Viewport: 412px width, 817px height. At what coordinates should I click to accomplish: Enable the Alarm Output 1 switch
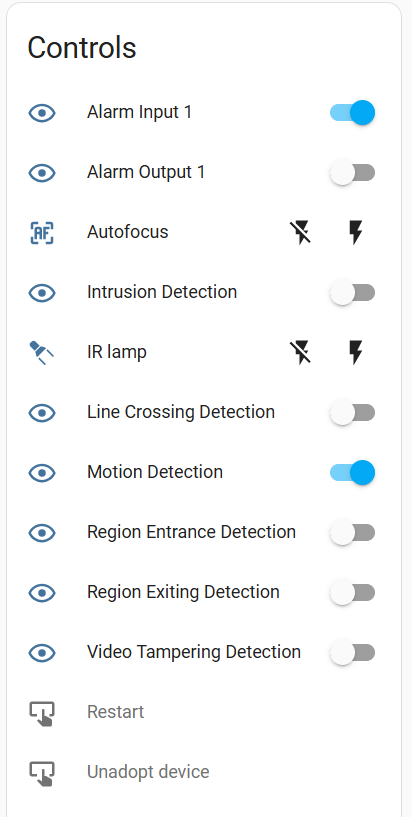coord(353,172)
